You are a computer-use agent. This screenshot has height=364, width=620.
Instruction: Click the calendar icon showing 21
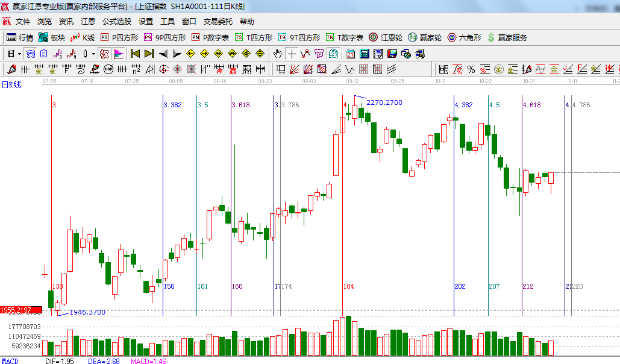[x=350, y=54]
